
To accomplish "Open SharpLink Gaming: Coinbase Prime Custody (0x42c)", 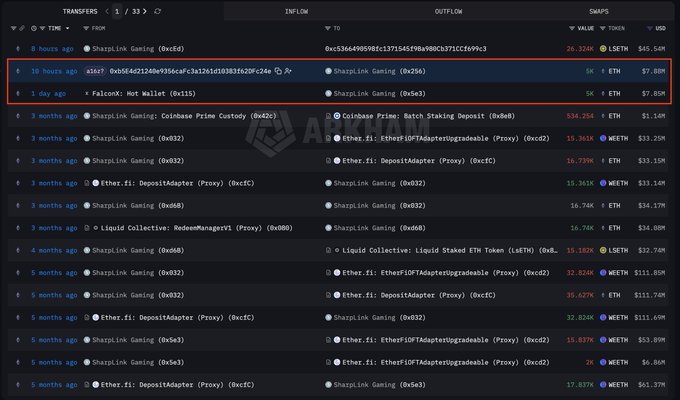I will [184, 116].
